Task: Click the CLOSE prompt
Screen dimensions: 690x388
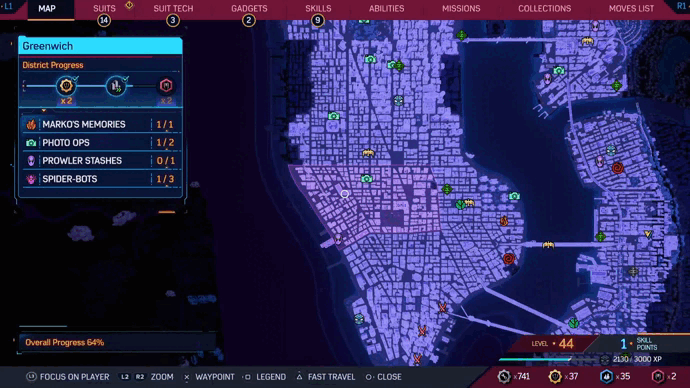Action: pyautogui.click(x=383, y=377)
